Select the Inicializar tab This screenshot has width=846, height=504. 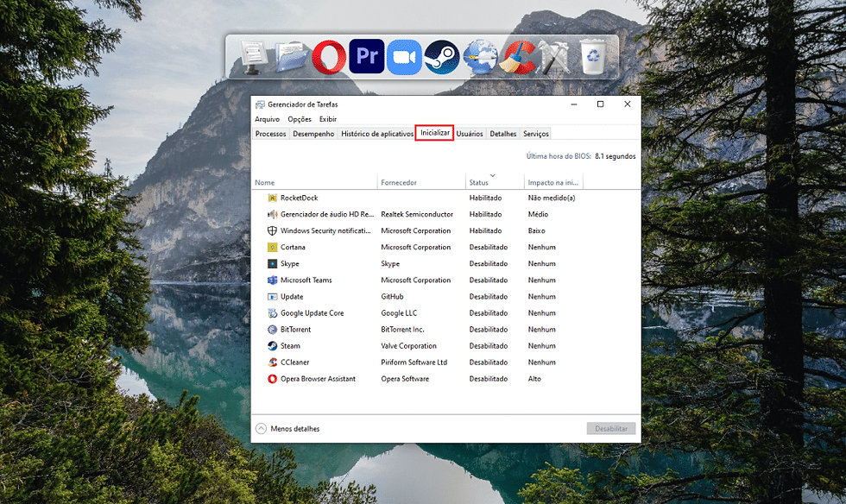435,133
